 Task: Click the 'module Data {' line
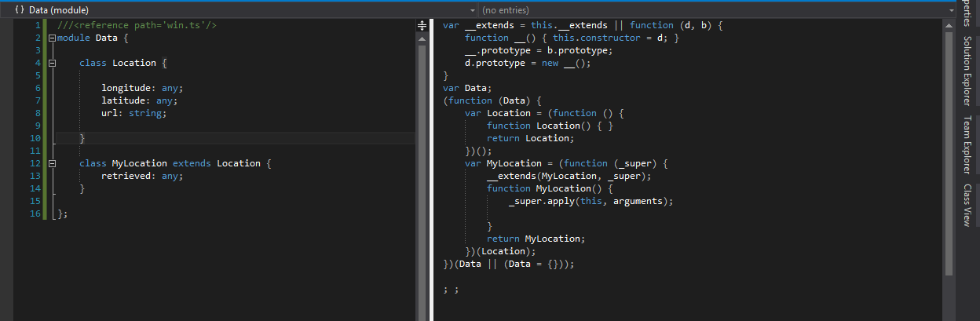(92, 38)
